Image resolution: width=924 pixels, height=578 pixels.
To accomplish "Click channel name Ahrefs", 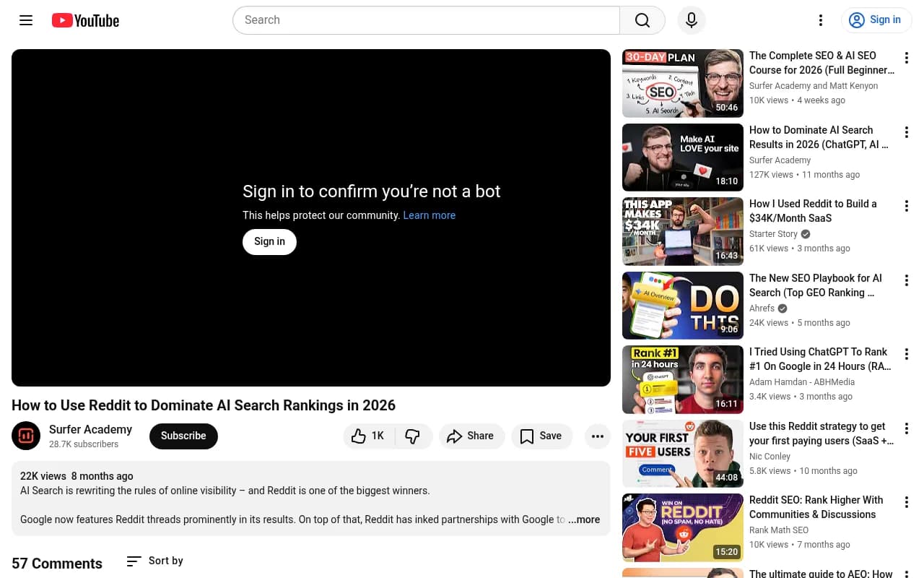I will pos(762,309).
